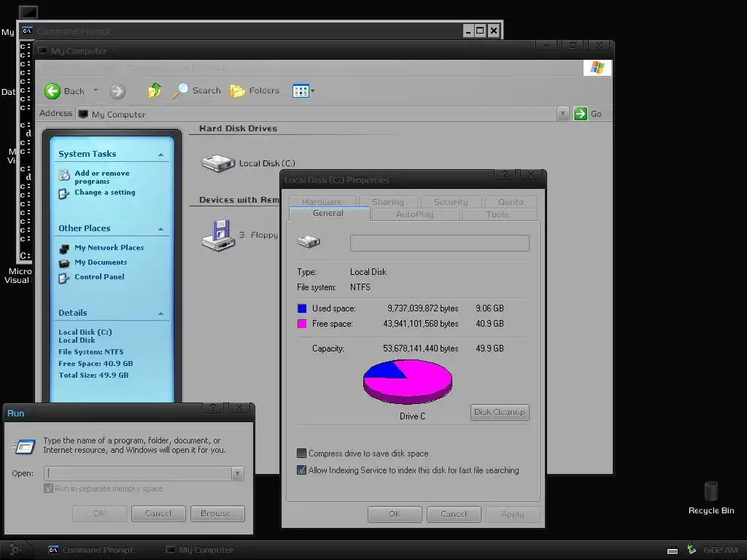The image size is (747, 560).
Task: Click the Add or remove programs icon
Action: pos(64,175)
